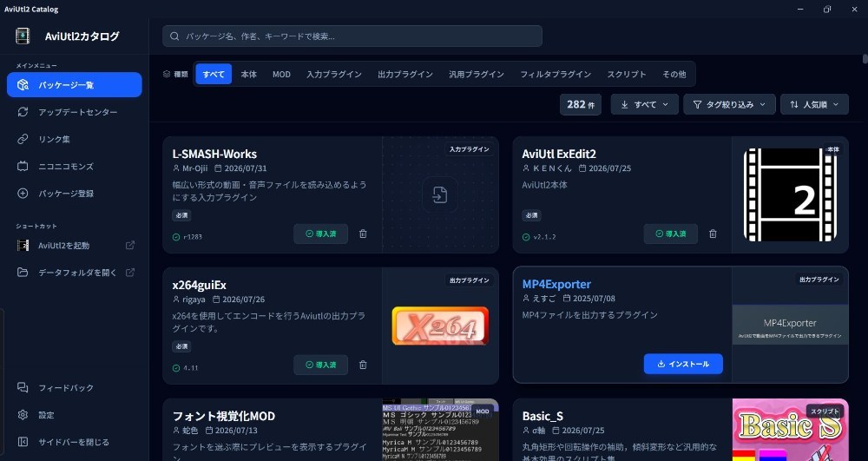
Task: Select the すべて category tab
Action: (214, 74)
